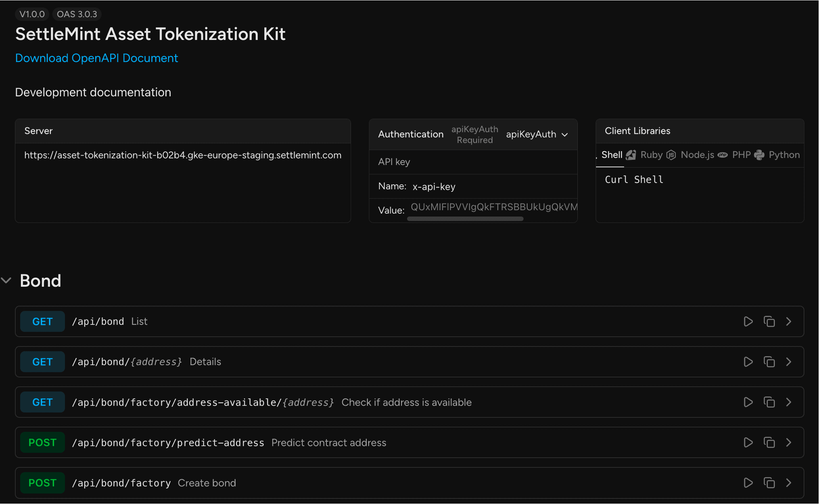Screen dimensions: 819x504
Task: Click the apiKeyAuth Required label
Action: click(474, 135)
